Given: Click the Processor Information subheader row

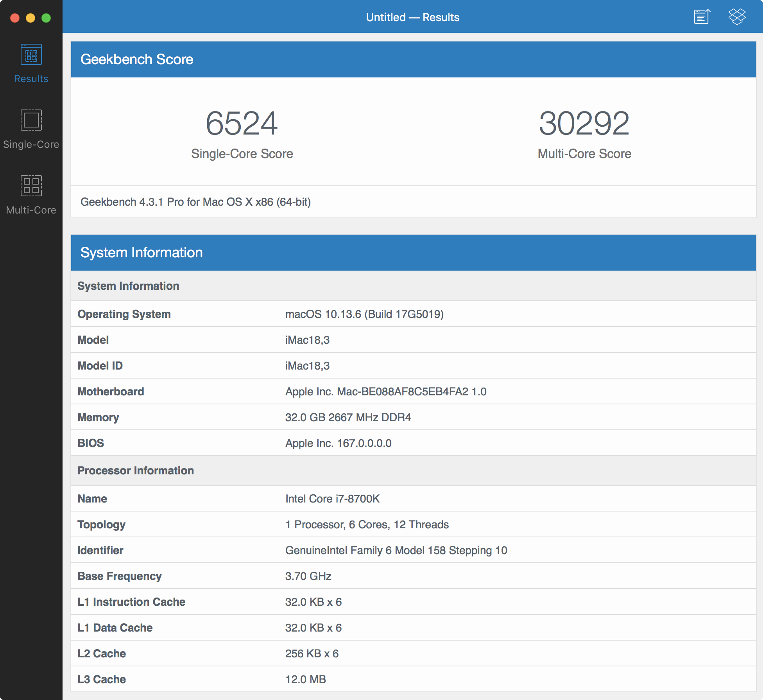Looking at the screenshot, I should [x=414, y=470].
